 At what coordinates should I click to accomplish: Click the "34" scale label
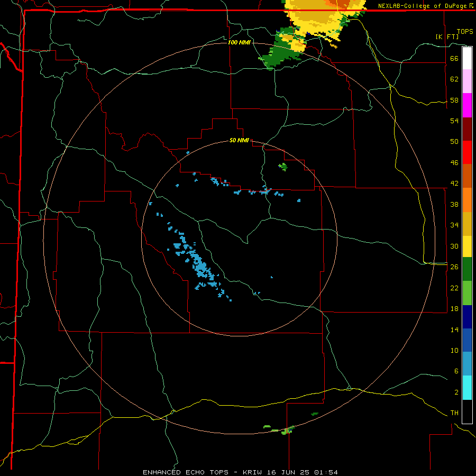point(454,225)
